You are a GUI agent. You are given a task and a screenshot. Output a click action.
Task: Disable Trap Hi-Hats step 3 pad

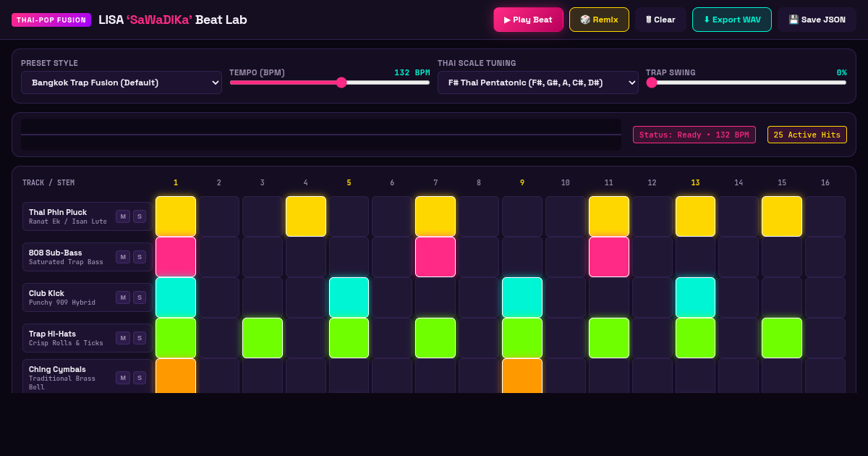(263, 338)
